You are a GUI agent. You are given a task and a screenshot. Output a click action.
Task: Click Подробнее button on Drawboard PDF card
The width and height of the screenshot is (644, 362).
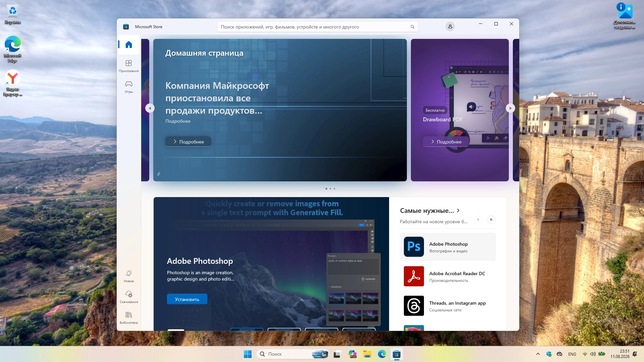[x=446, y=142]
